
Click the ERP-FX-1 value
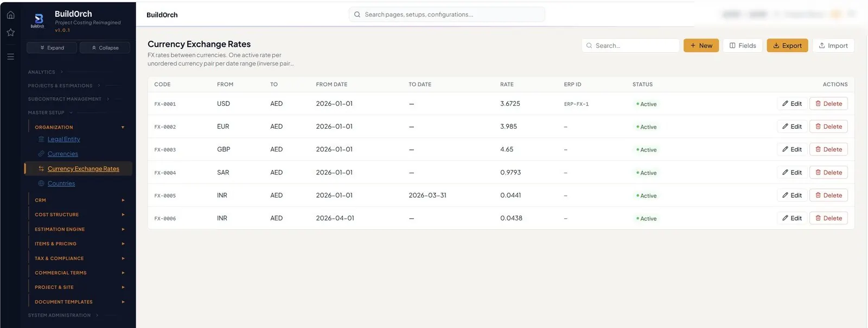click(x=576, y=104)
